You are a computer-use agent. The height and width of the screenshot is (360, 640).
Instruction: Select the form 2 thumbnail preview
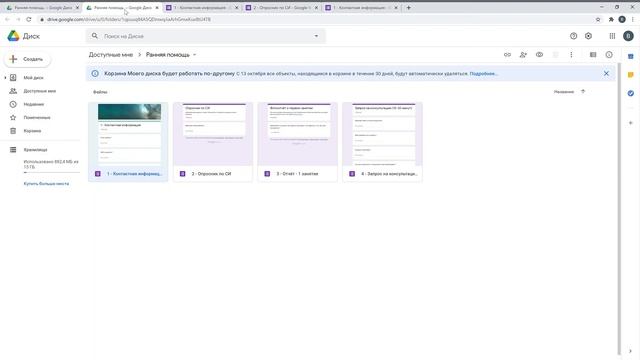pos(213,134)
